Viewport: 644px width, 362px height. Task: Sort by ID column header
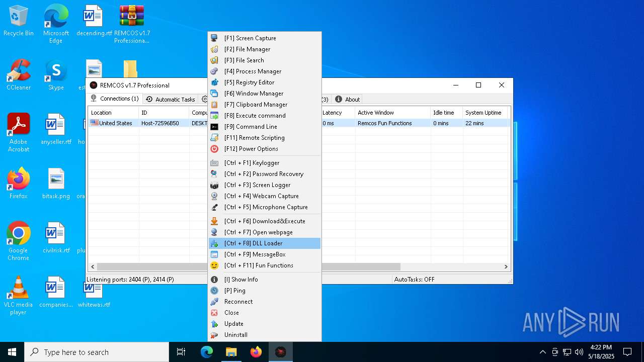pos(164,113)
